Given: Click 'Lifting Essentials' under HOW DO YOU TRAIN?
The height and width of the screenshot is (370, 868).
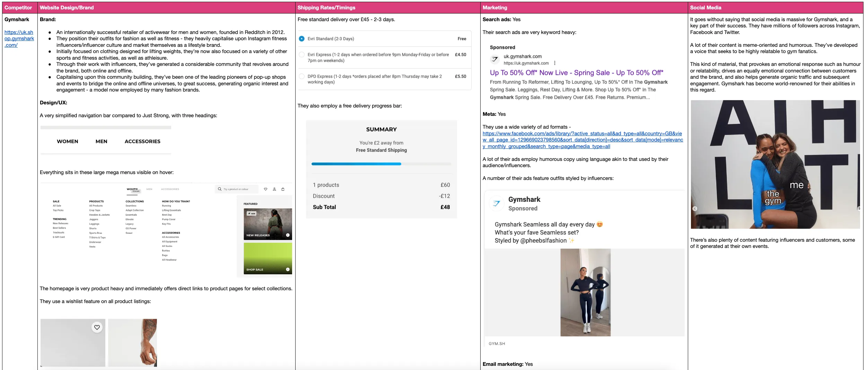Looking at the screenshot, I should [172, 210].
